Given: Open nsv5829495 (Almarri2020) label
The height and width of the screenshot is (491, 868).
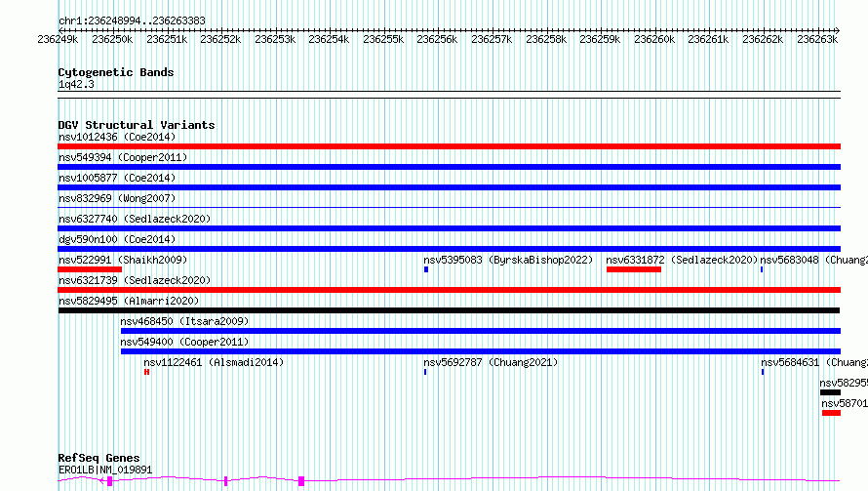Looking at the screenshot, I should click(x=129, y=301).
